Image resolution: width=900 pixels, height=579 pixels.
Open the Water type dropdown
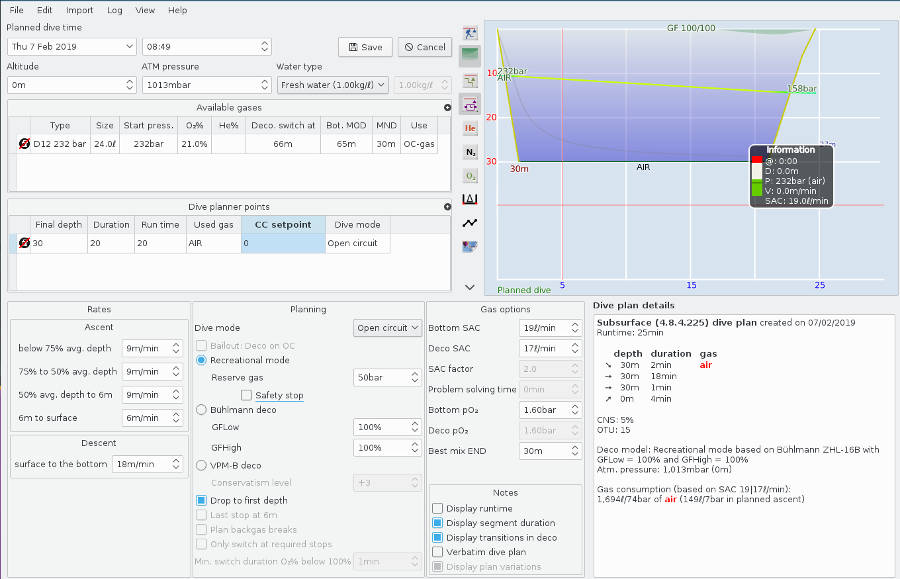click(332, 85)
